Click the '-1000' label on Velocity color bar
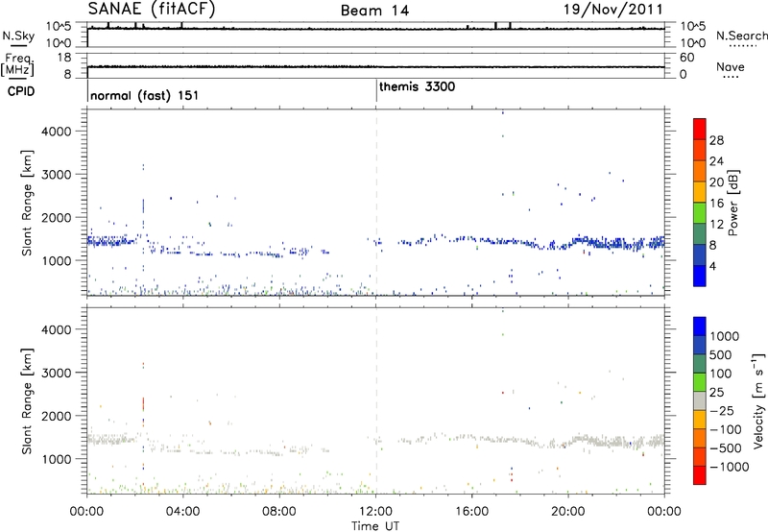 click(x=730, y=467)
